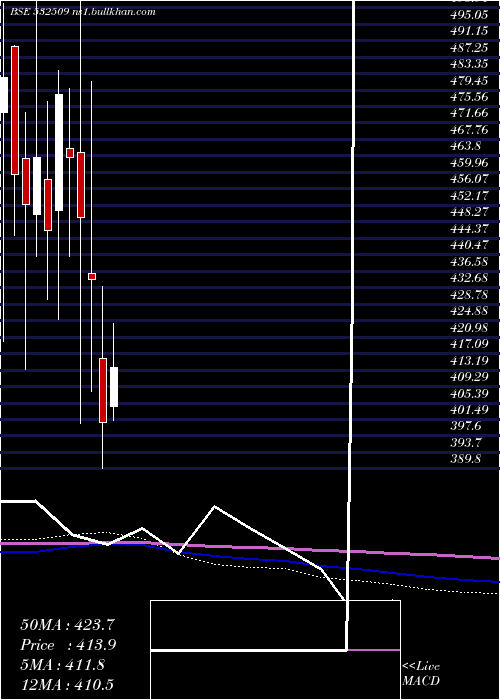
Task: Click the small red candle at 432.68
Action: point(92,276)
